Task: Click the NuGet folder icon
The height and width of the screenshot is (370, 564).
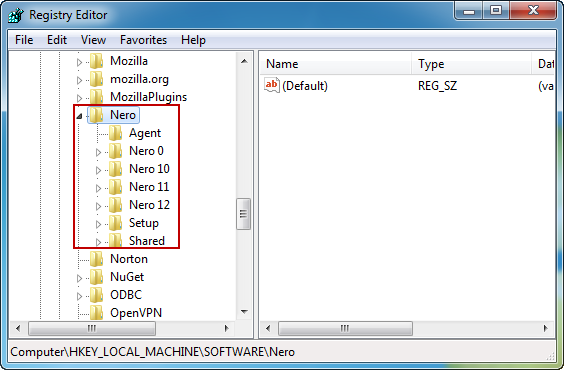Action: click(96, 277)
